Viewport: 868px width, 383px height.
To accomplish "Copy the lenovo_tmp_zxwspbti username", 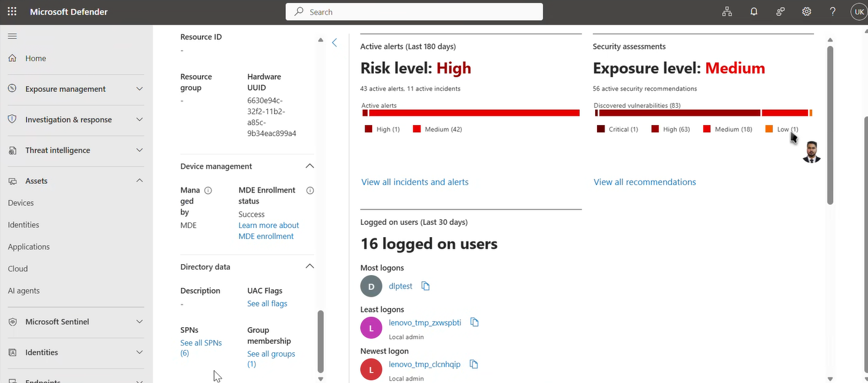I will (474, 322).
